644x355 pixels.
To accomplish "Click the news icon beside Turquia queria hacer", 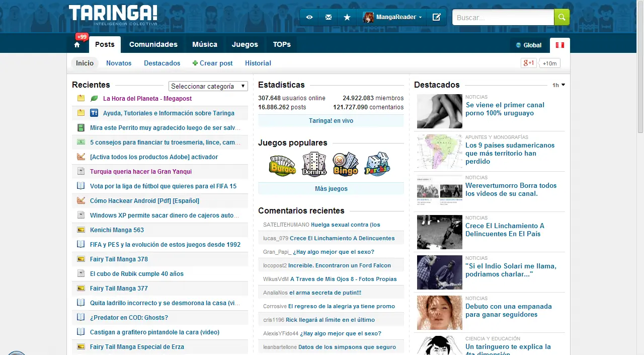I will tap(81, 172).
